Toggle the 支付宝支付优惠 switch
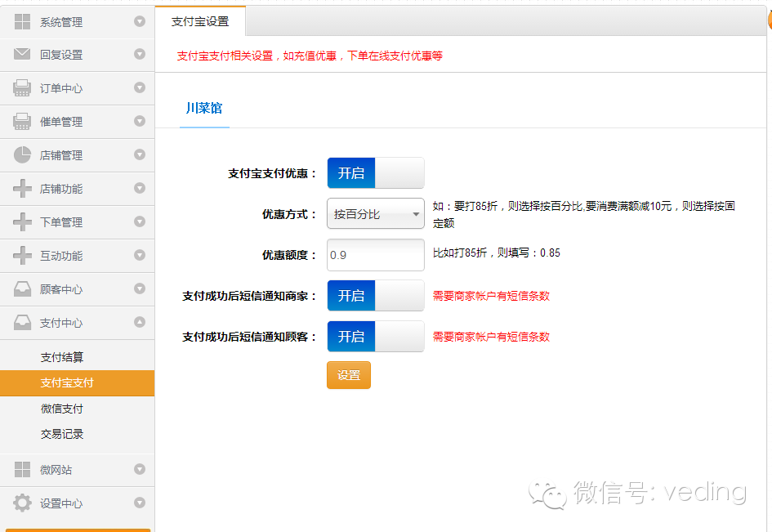772x532 pixels. (376, 173)
